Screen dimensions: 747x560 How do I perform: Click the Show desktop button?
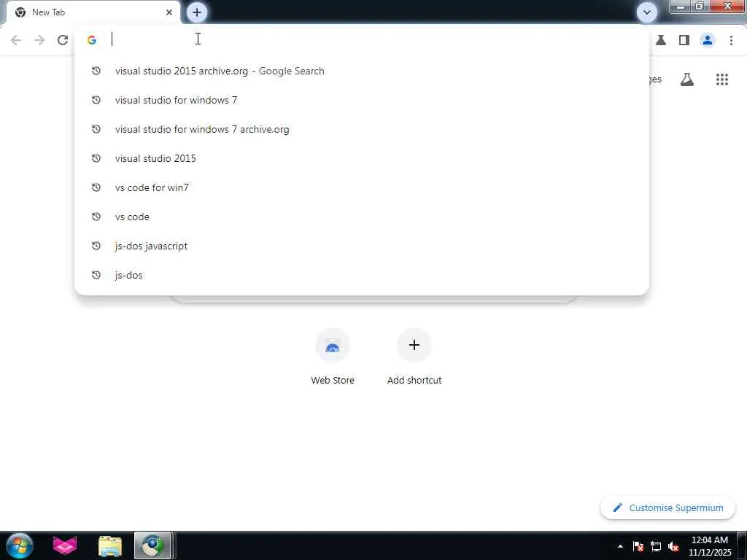(742, 545)
